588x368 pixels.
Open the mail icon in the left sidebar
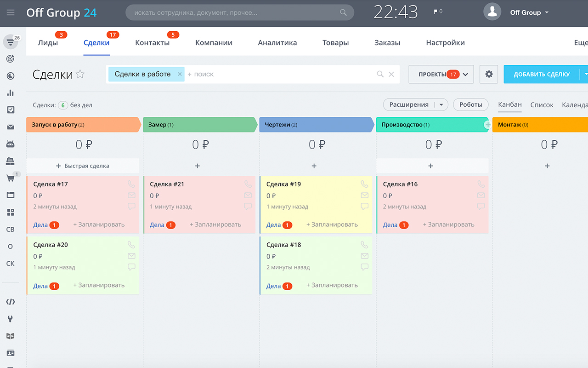point(10,127)
